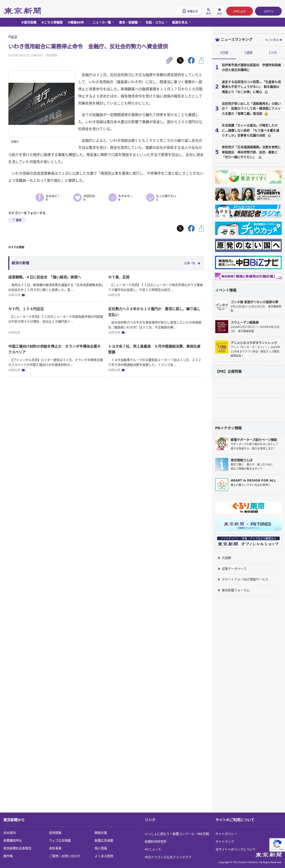The image size is (285, 868).
Task: React with 大切だね heart icon
Action: coord(77,197)
